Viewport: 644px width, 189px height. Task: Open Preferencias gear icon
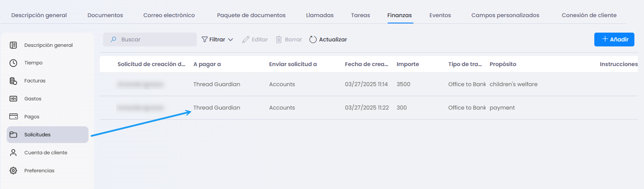pos(13,171)
